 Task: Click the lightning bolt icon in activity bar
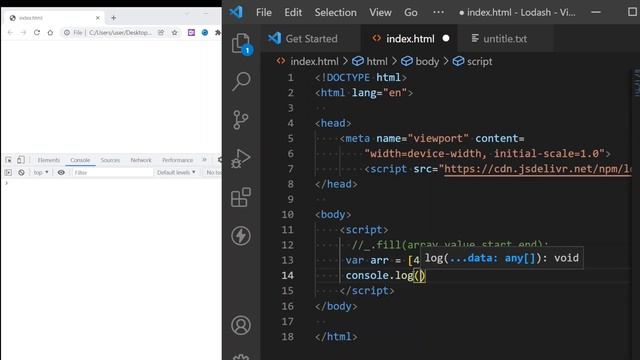(x=241, y=236)
